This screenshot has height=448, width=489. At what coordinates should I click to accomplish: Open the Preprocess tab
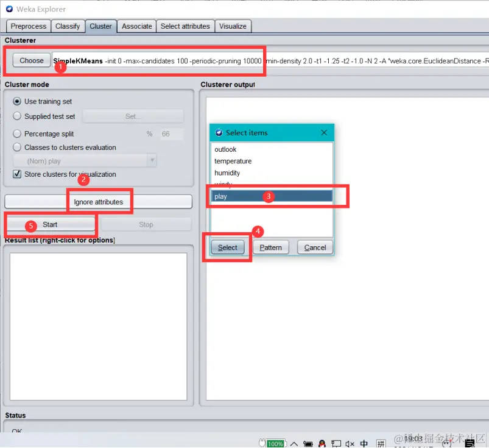(29, 26)
